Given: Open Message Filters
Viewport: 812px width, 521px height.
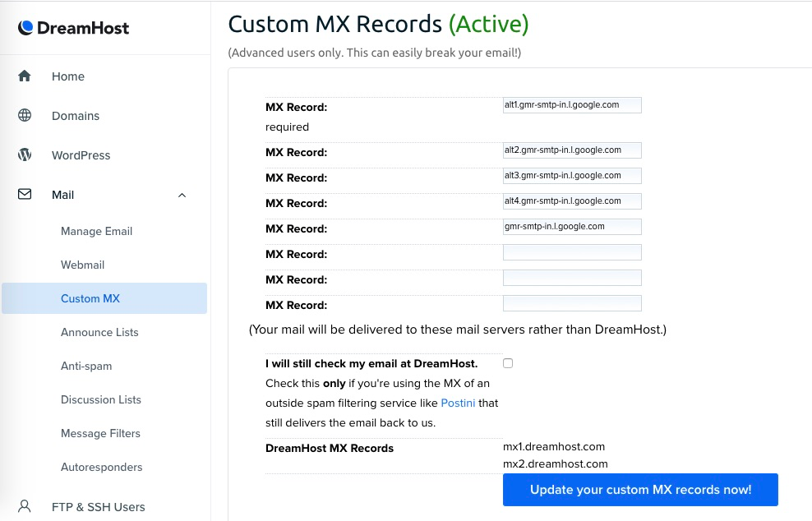Looking at the screenshot, I should pyautogui.click(x=100, y=433).
